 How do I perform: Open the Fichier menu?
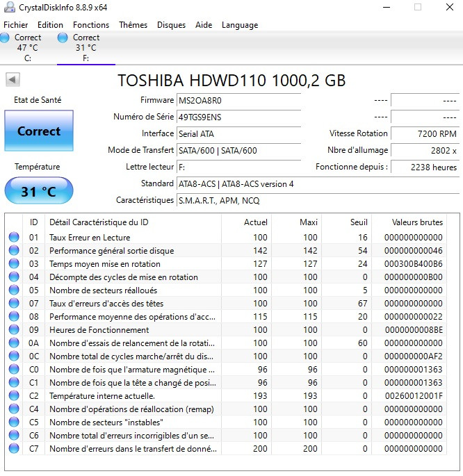point(15,25)
